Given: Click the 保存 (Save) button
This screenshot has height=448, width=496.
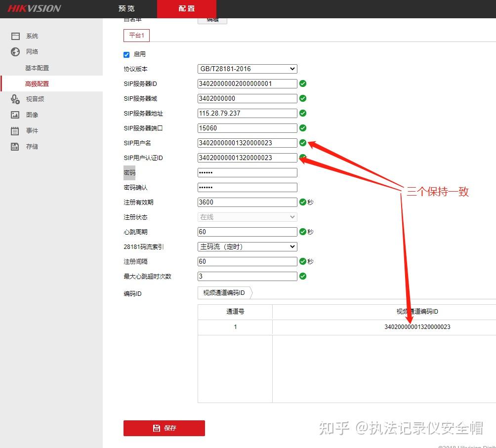Looking at the screenshot, I should coord(164,428).
